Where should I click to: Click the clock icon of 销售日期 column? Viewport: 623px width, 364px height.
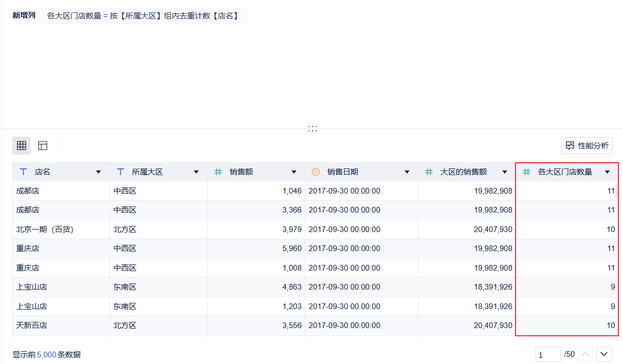[x=316, y=172]
